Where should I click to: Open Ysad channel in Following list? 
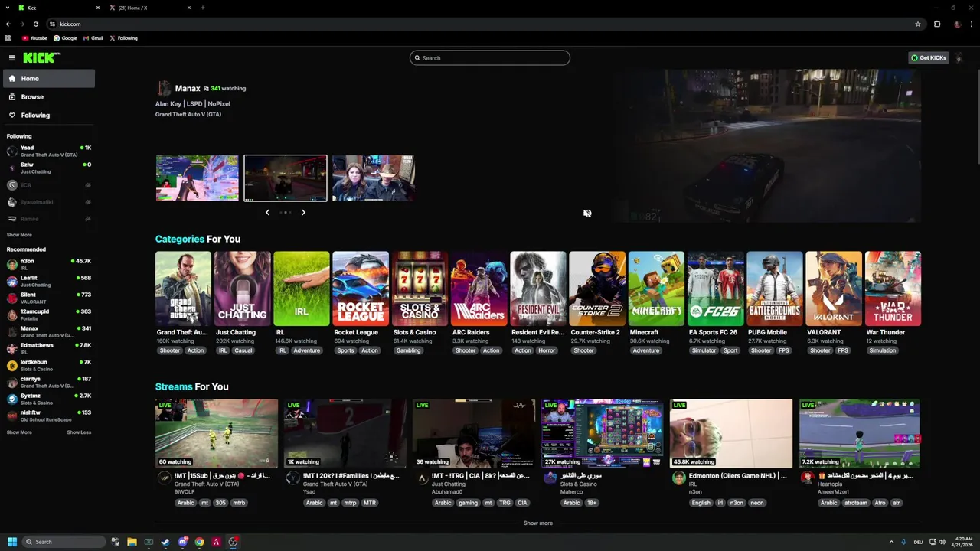coord(49,151)
